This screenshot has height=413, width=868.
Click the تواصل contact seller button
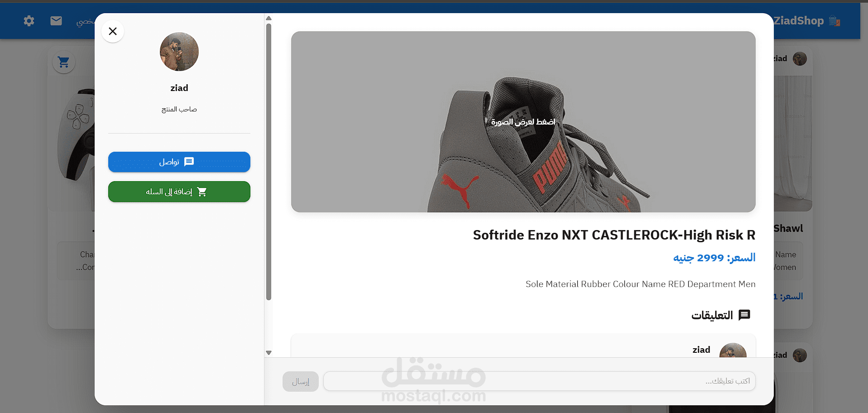[x=179, y=162]
